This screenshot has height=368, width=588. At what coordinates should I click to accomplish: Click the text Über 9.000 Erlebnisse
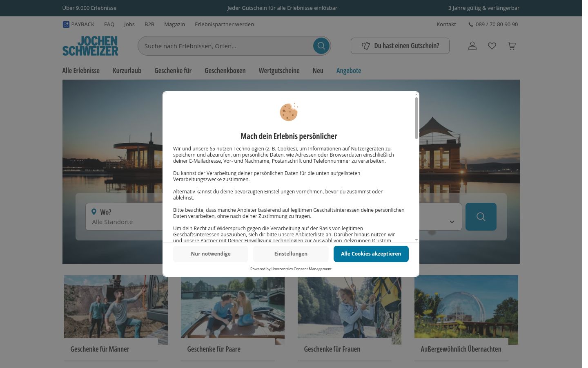coord(89,8)
